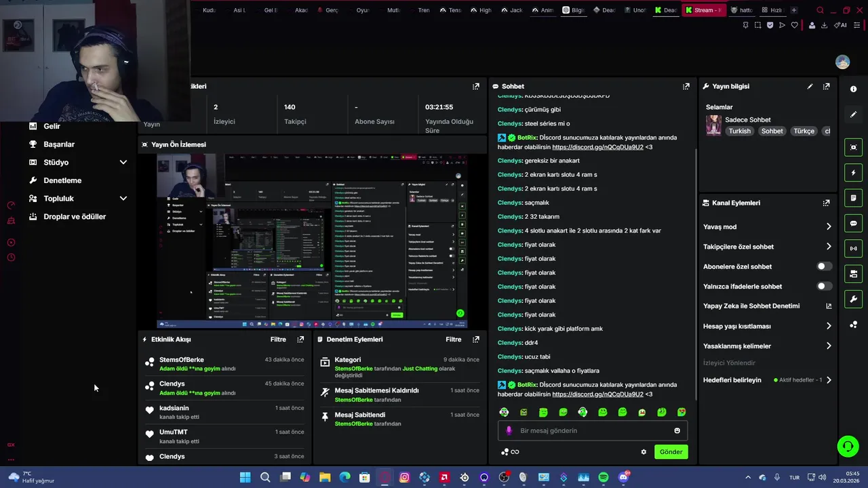Open Filtre in Etkinlik Akışı
Image resolution: width=868 pixels, height=488 pixels.
pos(278,340)
